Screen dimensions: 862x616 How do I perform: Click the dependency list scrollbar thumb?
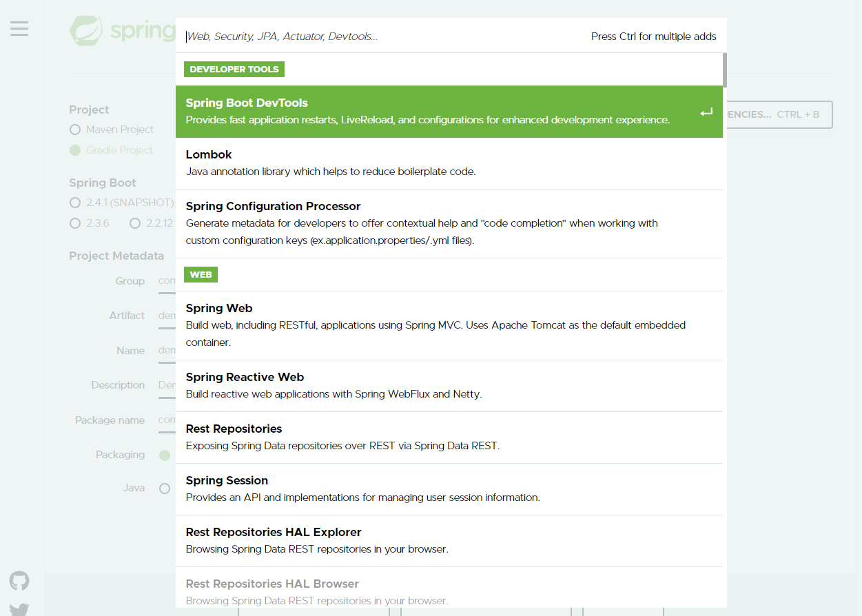(x=725, y=69)
